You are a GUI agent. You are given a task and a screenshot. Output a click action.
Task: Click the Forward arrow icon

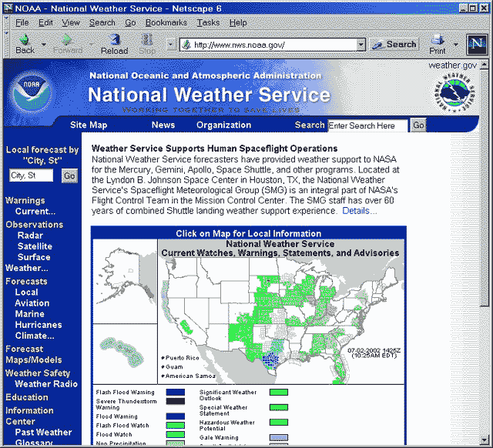[x=66, y=39]
